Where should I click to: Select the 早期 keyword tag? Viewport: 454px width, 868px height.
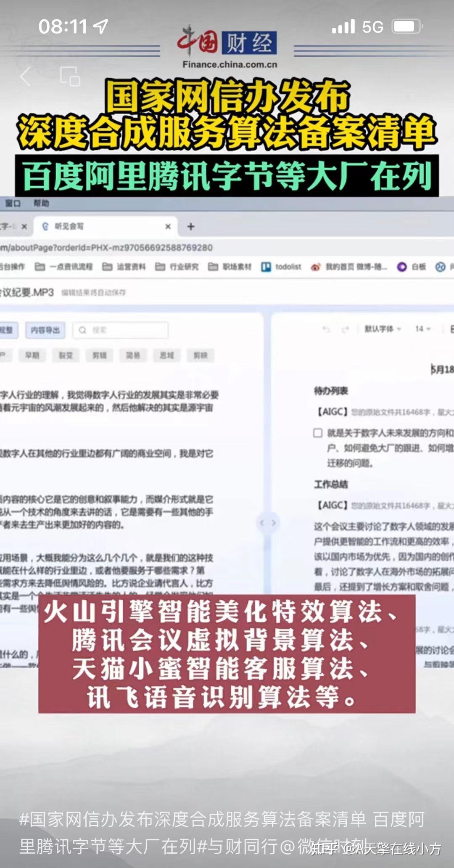click(32, 356)
